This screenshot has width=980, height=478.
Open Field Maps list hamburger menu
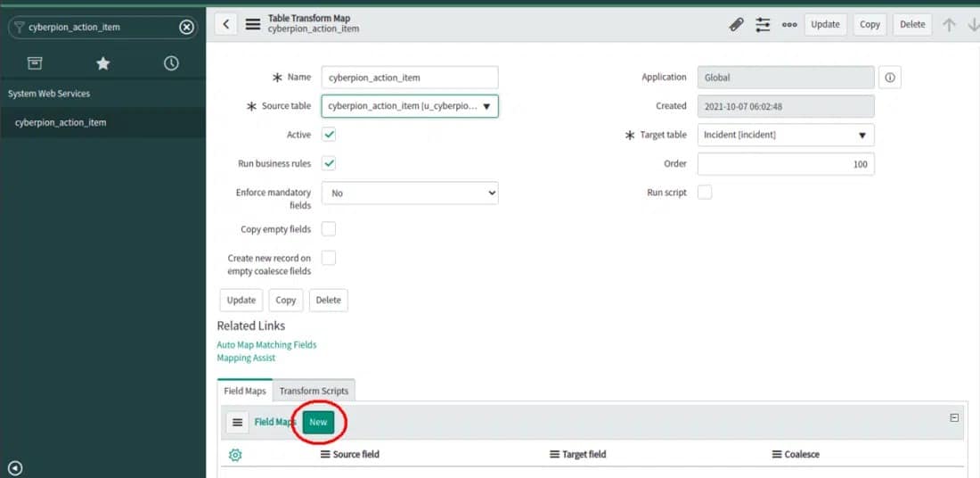click(x=237, y=423)
